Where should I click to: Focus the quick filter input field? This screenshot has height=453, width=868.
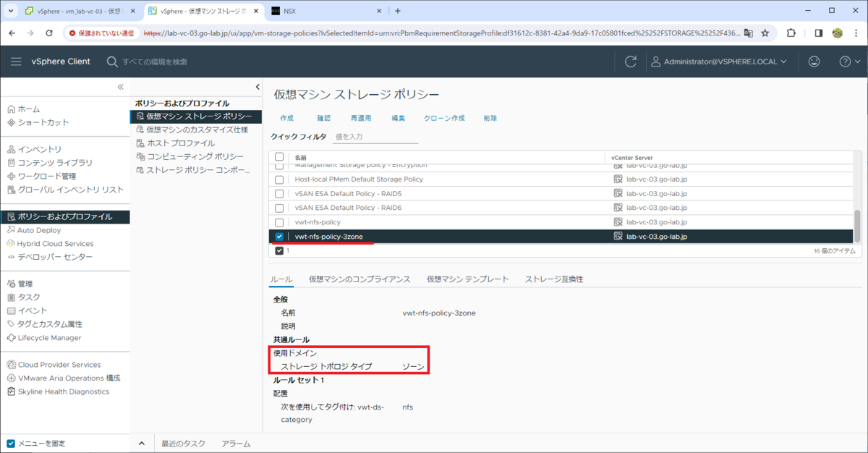[375, 136]
